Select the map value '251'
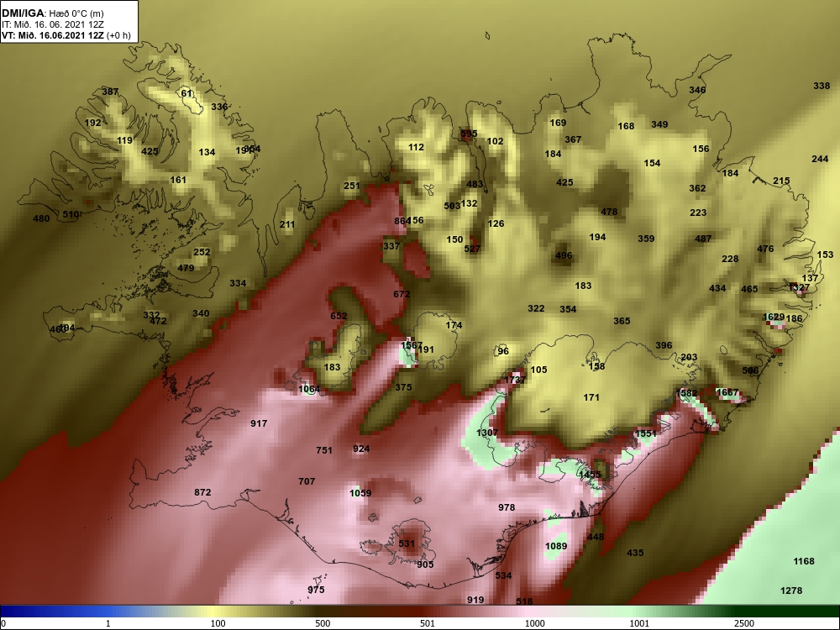 pos(352,186)
